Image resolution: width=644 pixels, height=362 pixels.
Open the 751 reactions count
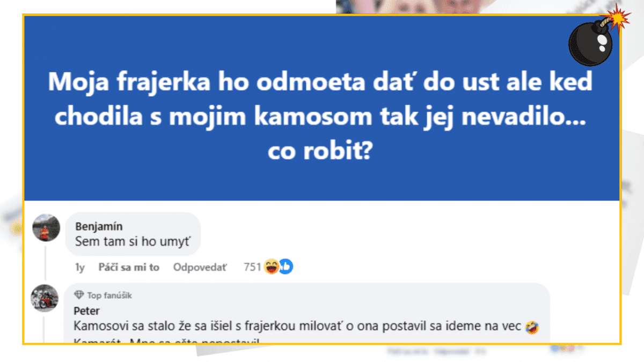click(252, 267)
